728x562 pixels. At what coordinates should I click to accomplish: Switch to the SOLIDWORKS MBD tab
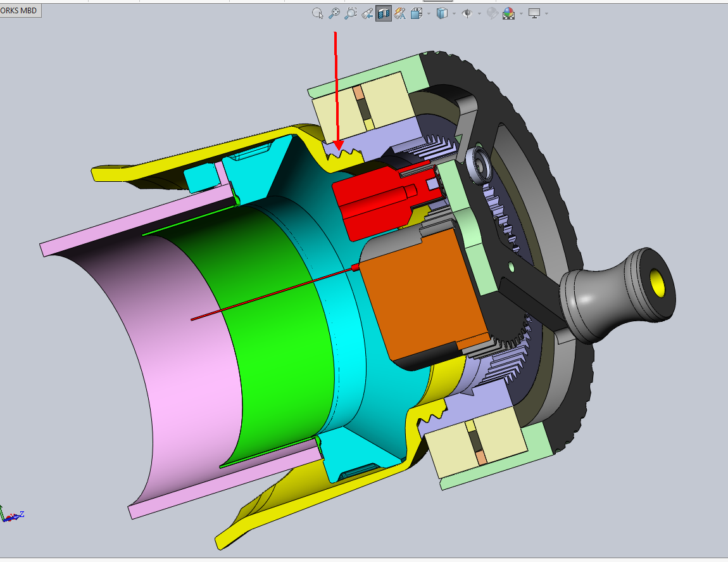(x=20, y=10)
